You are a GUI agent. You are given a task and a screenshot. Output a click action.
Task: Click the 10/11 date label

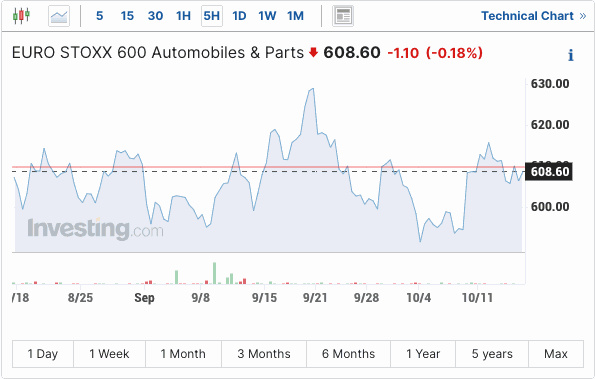[x=477, y=297]
